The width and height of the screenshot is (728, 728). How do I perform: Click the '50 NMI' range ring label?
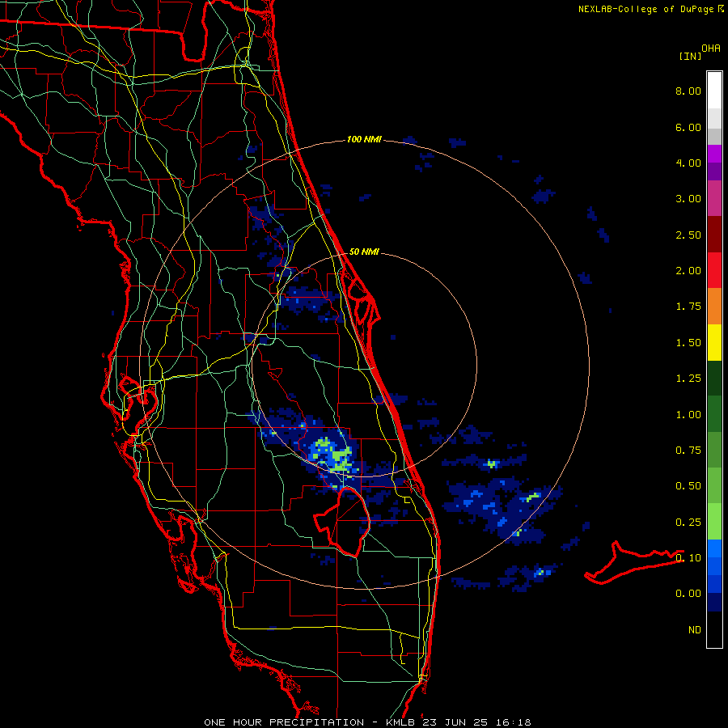point(364,252)
